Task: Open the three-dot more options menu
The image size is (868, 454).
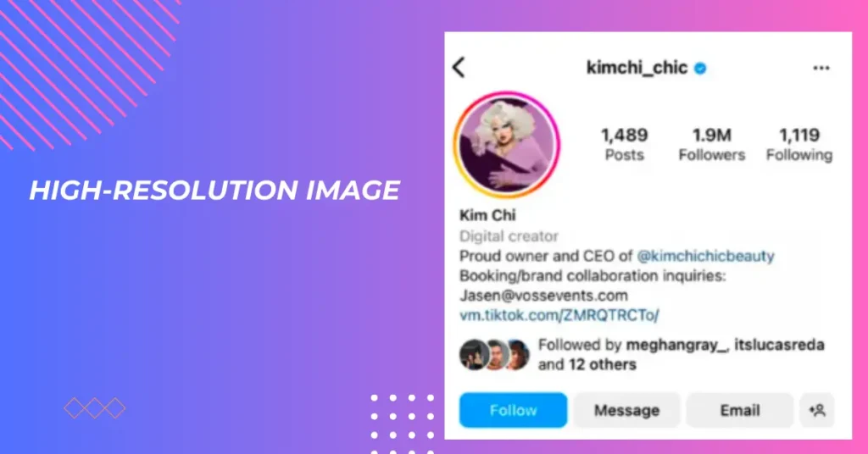Action: pos(821,68)
